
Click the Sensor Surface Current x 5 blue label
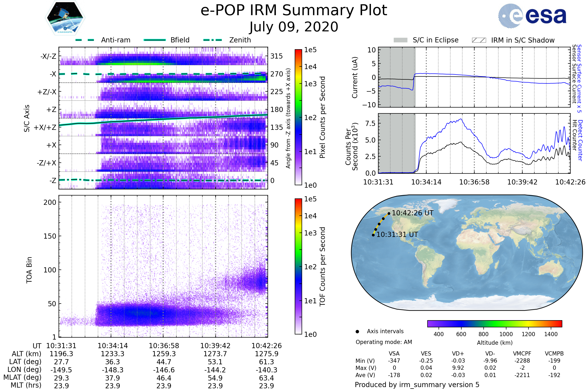tap(579, 79)
